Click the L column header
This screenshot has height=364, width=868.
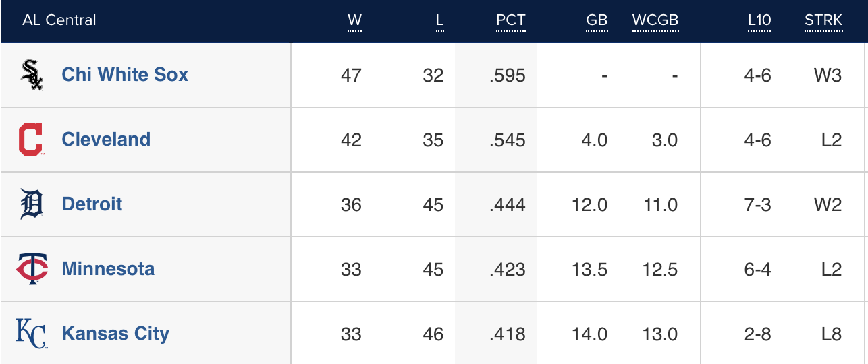tap(439, 20)
